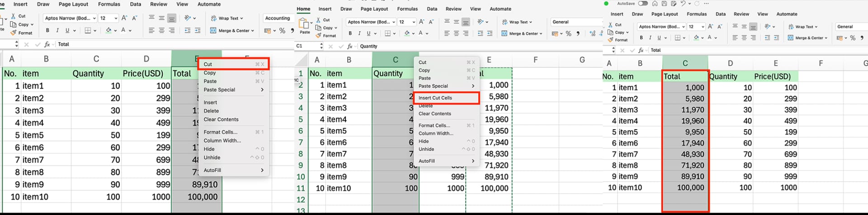
Task: Toggle the AutoSave switch
Action: coord(642,4)
